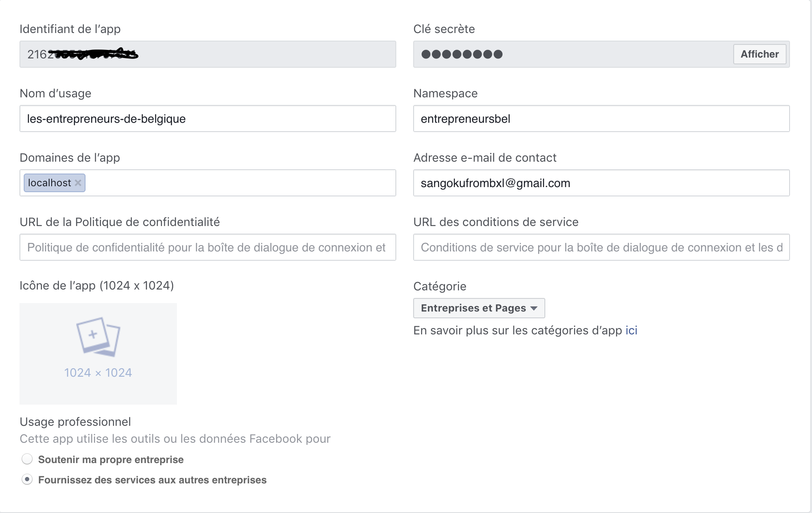Select the localhost domain chip
Screen dimensions: 812x513
tap(49, 183)
